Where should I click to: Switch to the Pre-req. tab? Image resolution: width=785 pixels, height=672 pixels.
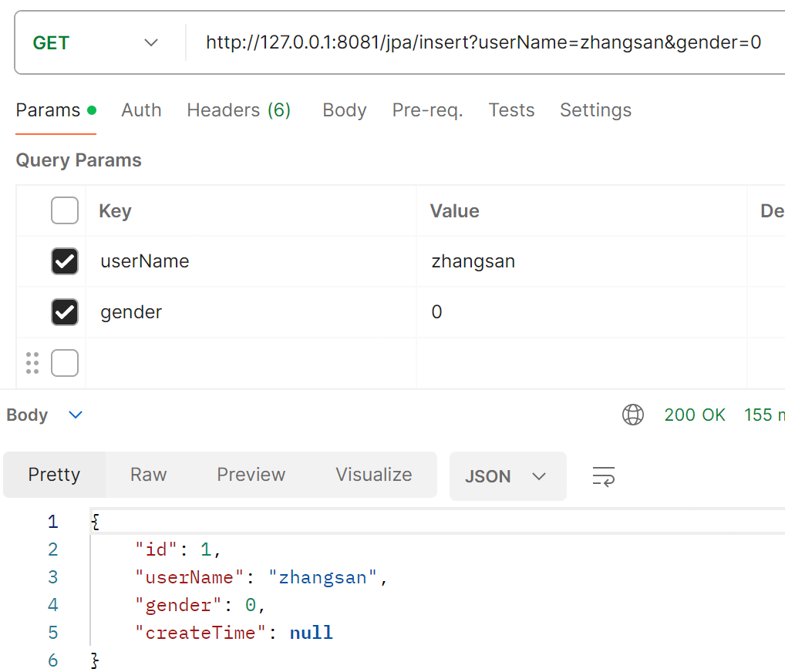point(427,110)
